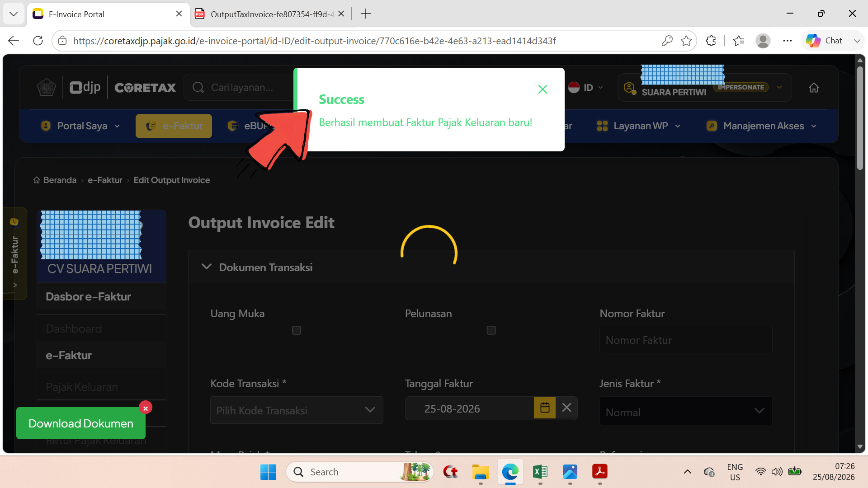Click the Cari layanan search field

pyautogui.click(x=240, y=88)
